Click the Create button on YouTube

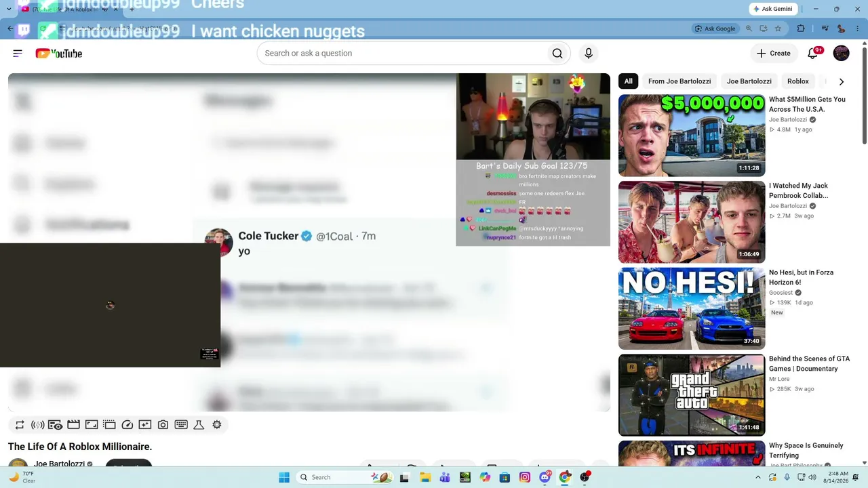774,54
